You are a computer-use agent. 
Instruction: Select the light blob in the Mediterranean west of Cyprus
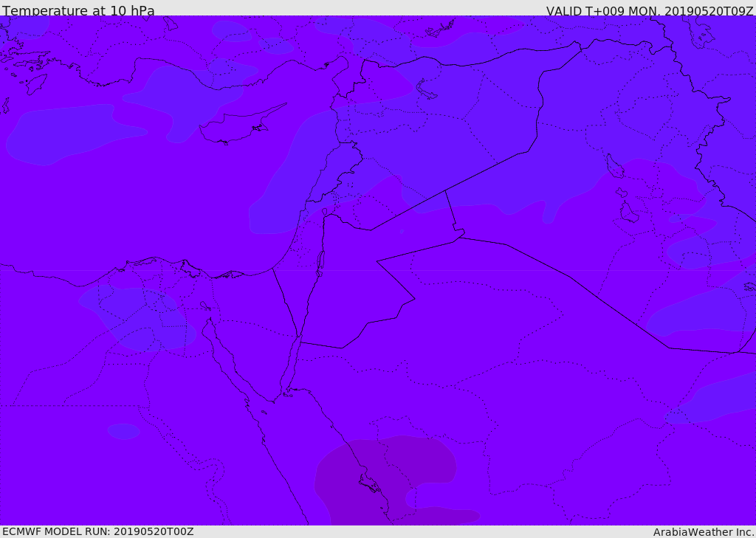72,134
